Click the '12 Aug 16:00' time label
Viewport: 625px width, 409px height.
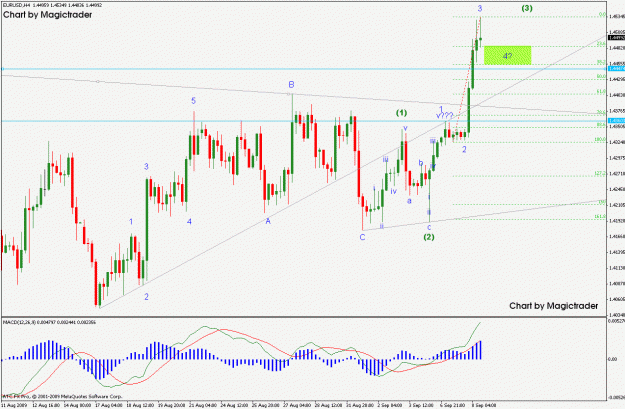pyautogui.click(x=46, y=405)
